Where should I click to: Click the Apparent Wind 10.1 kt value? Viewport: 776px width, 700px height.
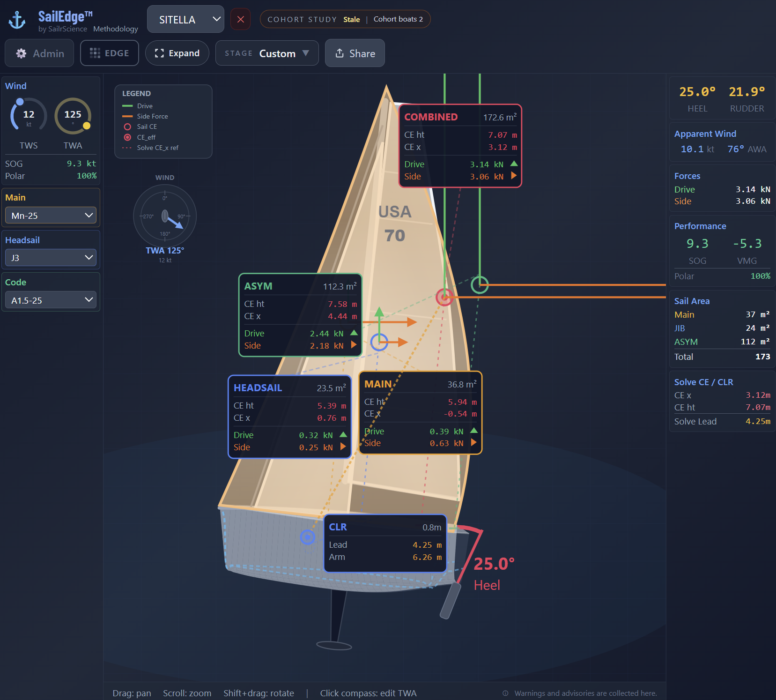point(697,149)
